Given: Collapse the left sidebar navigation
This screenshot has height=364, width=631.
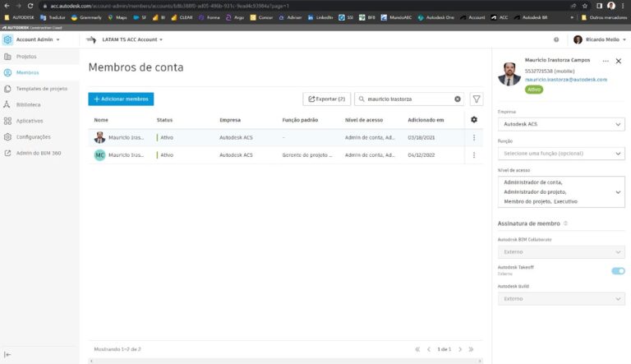Looking at the screenshot, I should coord(7,354).
